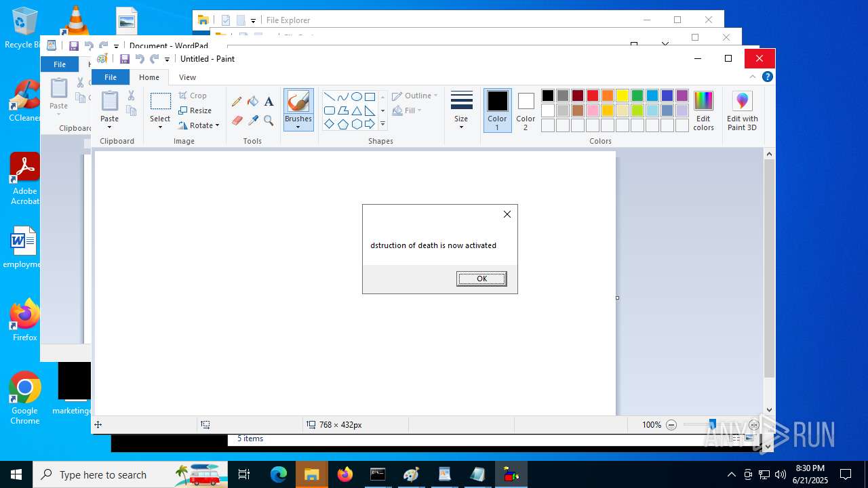This screenshot has height=488, width=868.
Task: Switch to the View tab in Paint
Action: click(188, 77)
